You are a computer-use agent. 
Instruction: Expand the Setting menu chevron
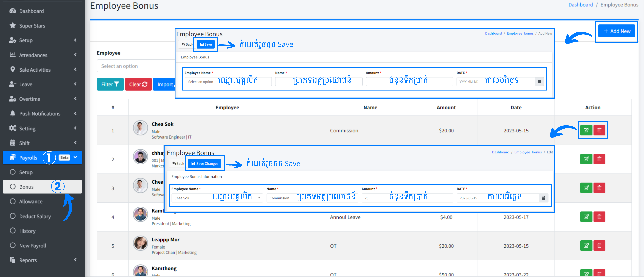point(75,128)
